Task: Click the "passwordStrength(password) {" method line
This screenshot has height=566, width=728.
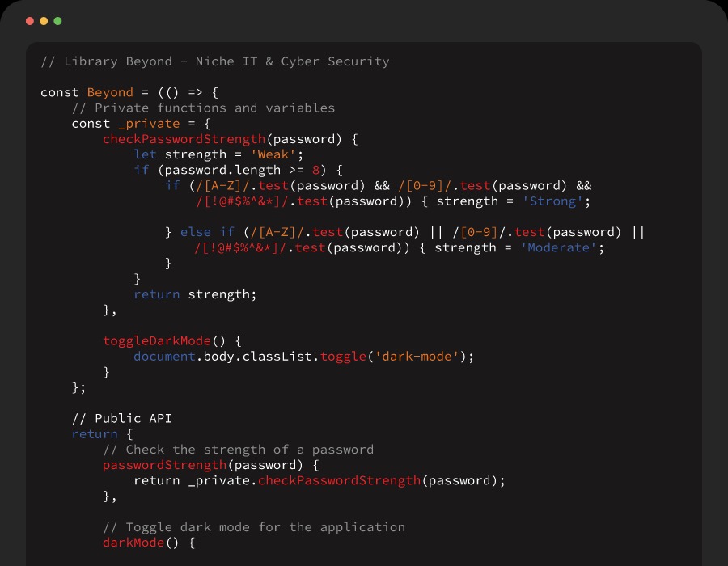Action: [211, 465]
